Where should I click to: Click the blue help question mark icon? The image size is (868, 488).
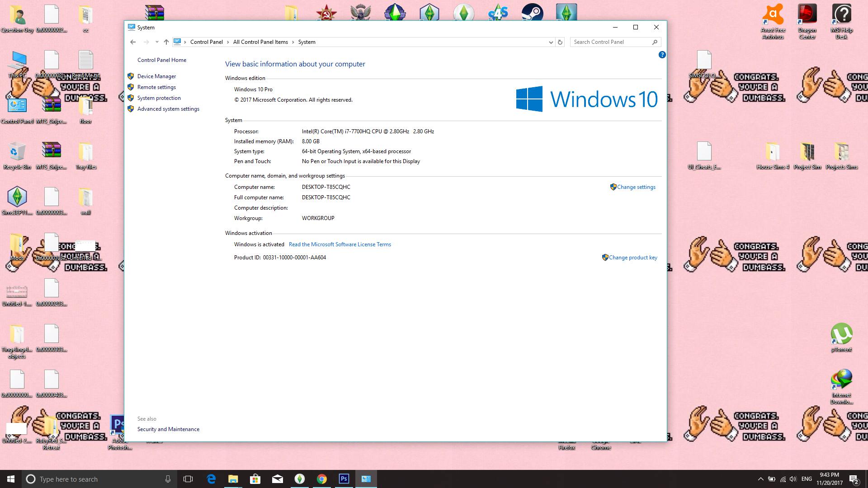662,55
